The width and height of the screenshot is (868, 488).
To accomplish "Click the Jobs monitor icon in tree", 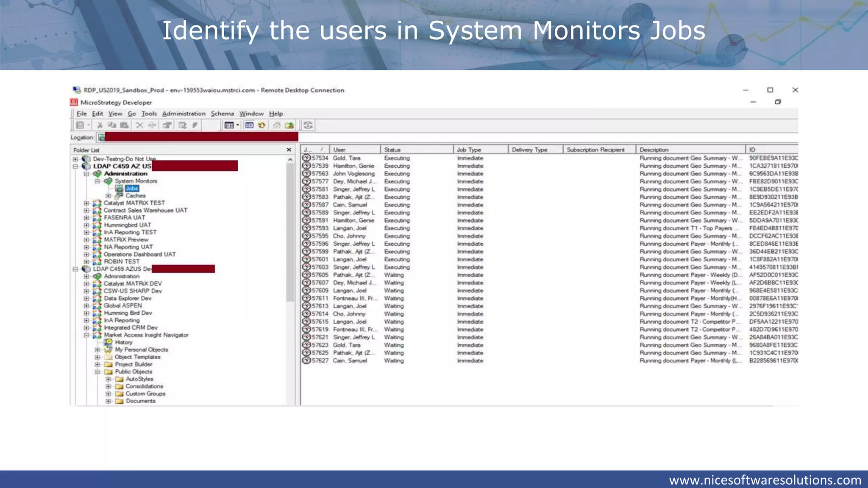I will 120,189.
